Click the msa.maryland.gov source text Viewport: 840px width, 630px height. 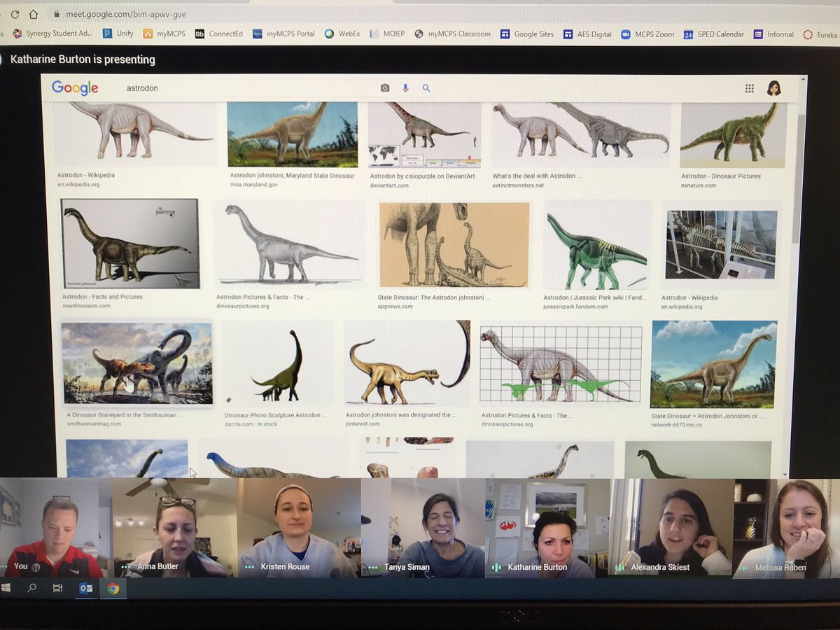tap(254, 185)
